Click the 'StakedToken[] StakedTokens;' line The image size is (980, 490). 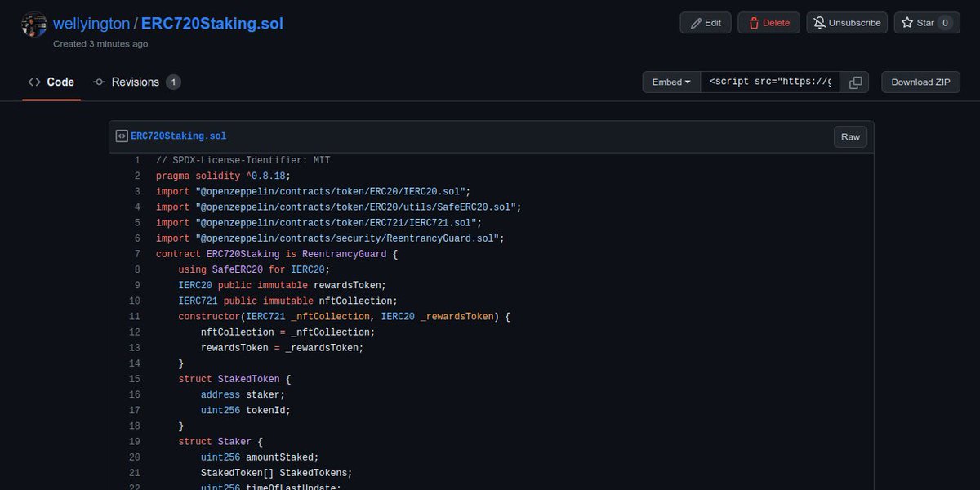coord(276,472)
